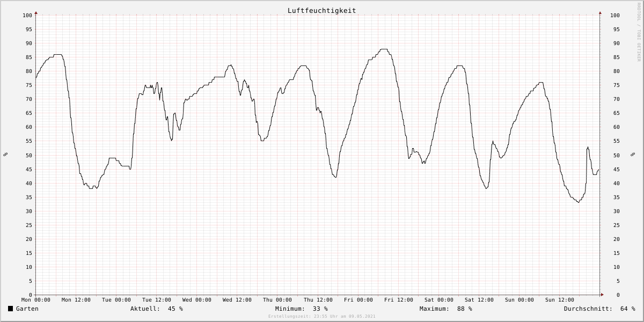This screenshot has width=644, height=322.
Task: Click the chart title 'Luftfeuchtigkeit'
Action: [321, 10]
